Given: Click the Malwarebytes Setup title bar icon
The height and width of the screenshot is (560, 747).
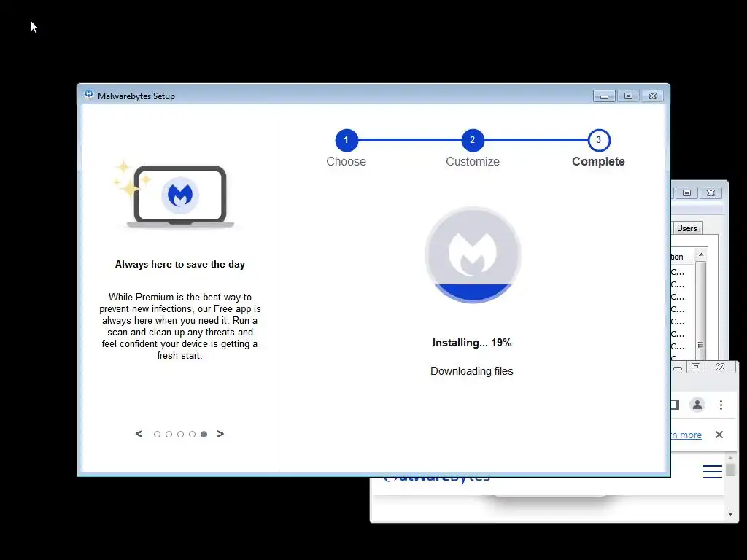Looking at the screenshot, I should tap(88, 96).
